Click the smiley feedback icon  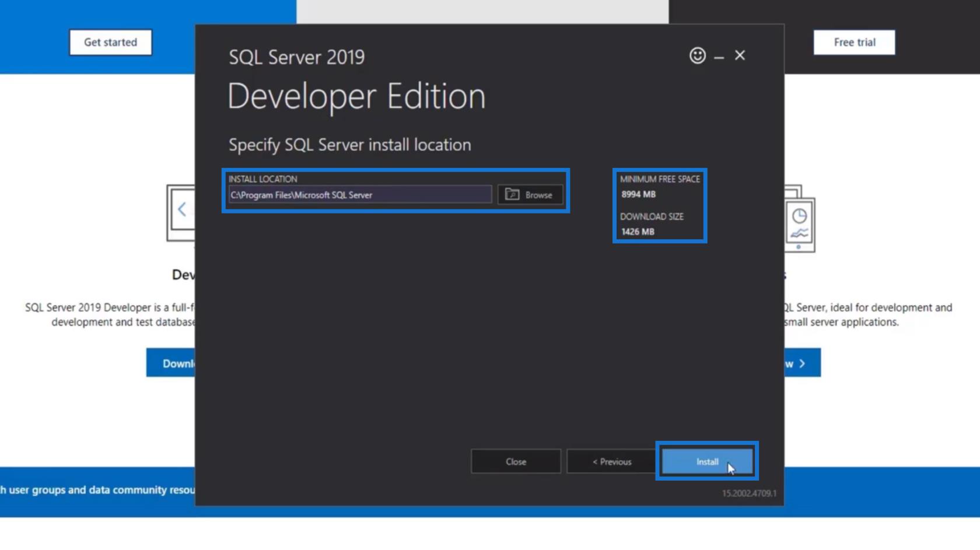pyautogui.click(x=698, y=55)
